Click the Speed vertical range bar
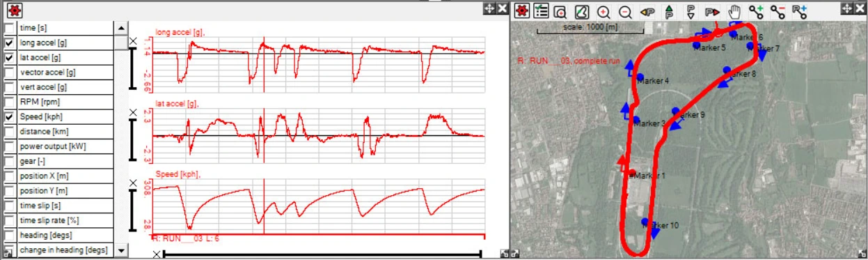Viewport: 868px width, 260px height. 132,211
